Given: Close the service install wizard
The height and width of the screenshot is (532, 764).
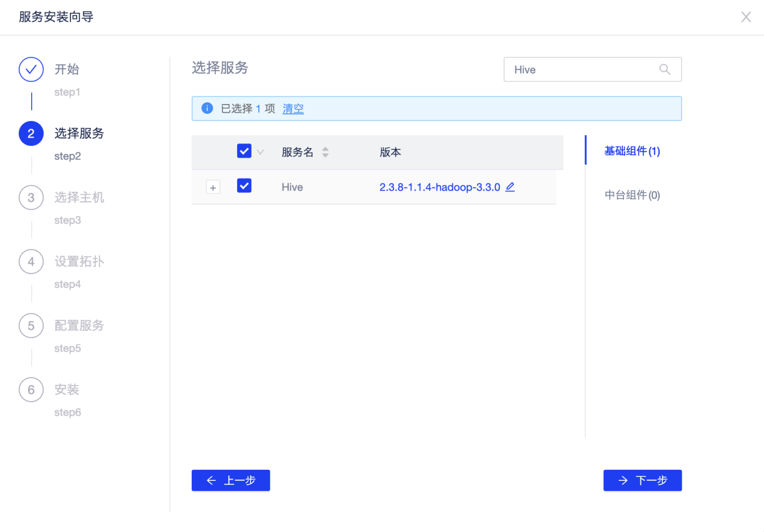Looking at the screenshot, I should pos(746,17).
